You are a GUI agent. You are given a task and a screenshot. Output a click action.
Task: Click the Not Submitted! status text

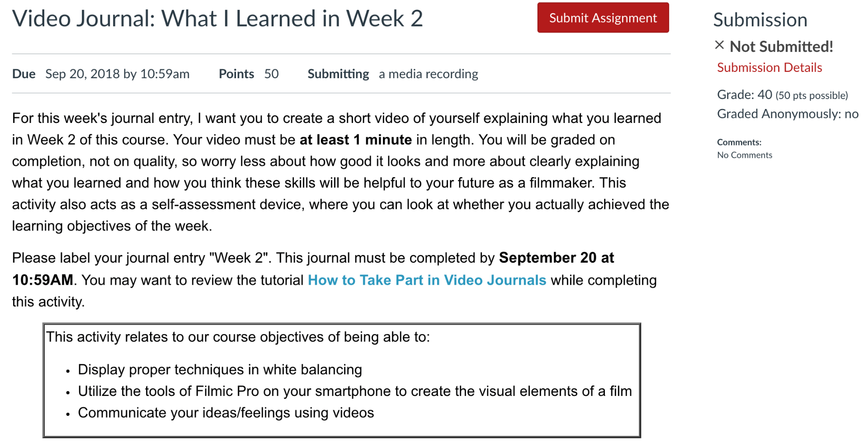pyautogui.click(x=781, y=47)
